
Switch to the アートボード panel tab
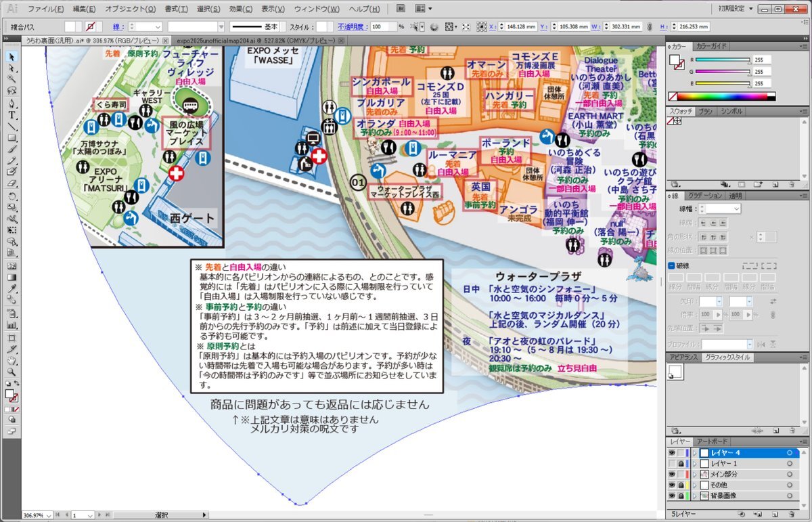pyautogui.click(x=712, y=441)
